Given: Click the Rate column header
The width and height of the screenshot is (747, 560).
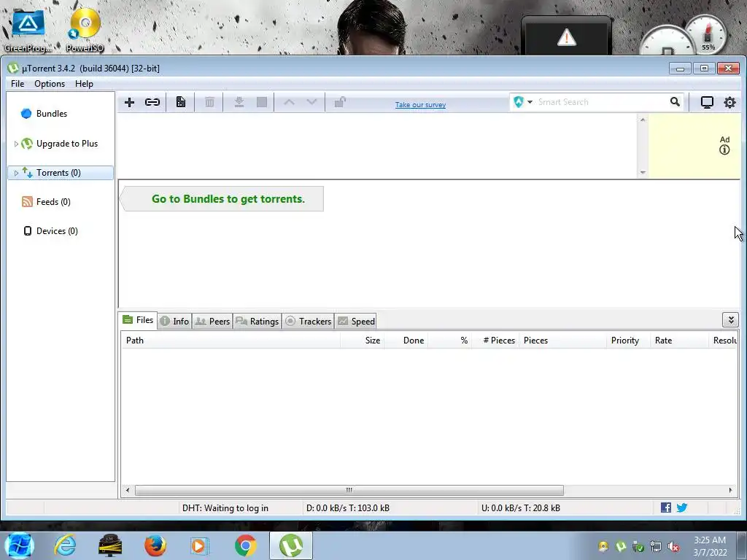Looking at the screenshot, I should point(679,341).
